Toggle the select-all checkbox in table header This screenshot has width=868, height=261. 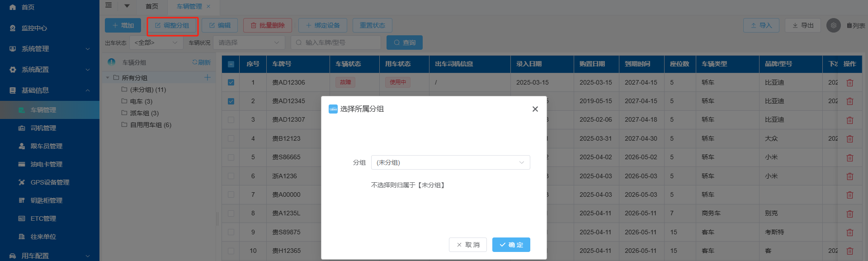click(x=231, y=64)
